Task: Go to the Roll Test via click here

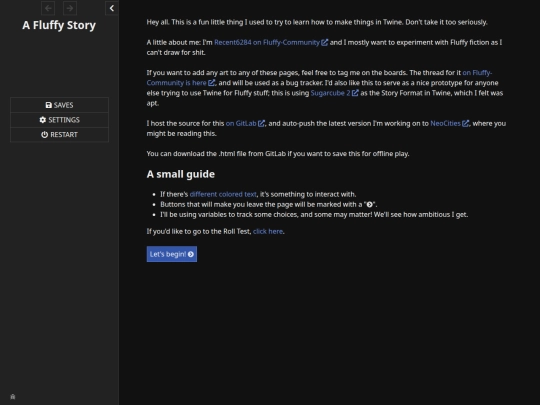Action: [268, 231]
